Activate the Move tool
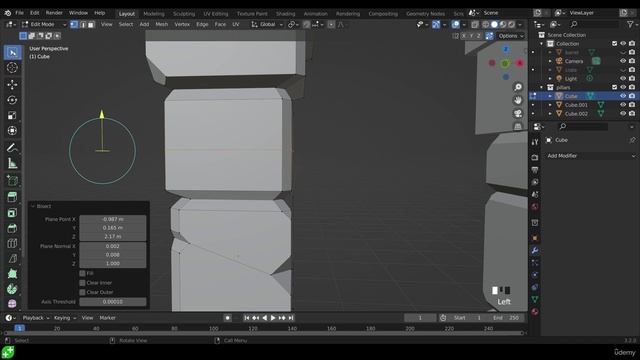Image resolution: width=640 pixels, height=360 pixels. (x=12, y=84)
